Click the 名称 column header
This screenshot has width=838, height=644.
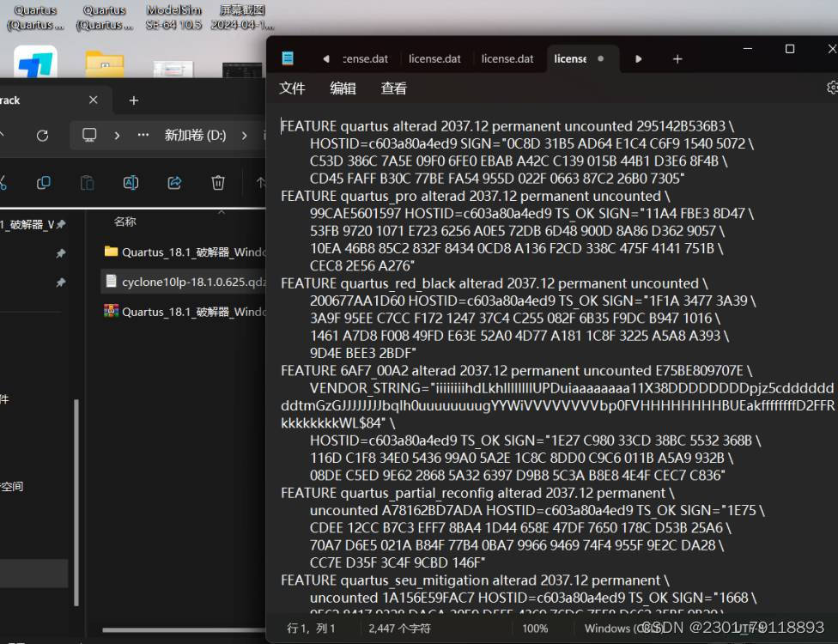[125, 222]
